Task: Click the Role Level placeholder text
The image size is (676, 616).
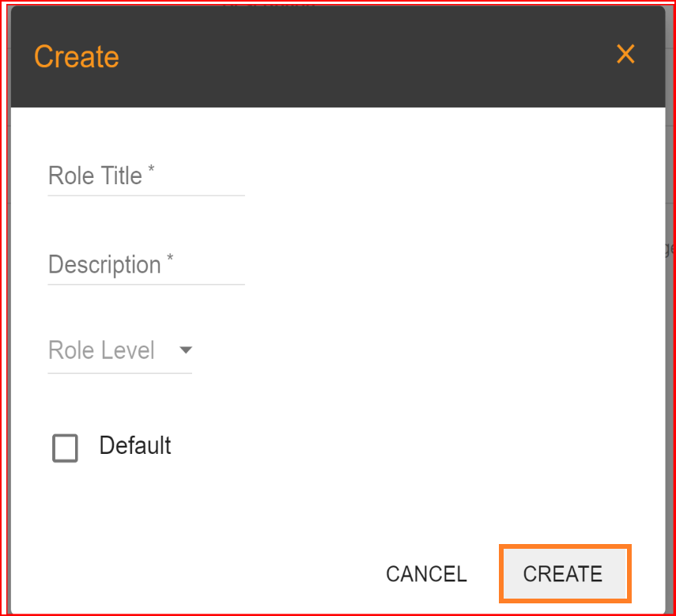Action: [x=101, y=350]
